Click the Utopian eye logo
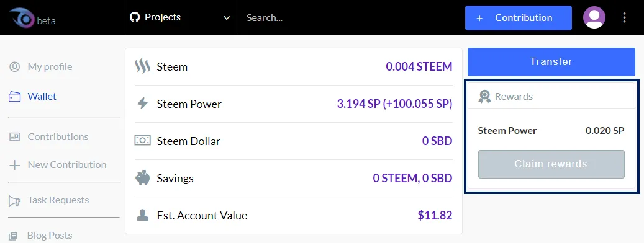 21,18
